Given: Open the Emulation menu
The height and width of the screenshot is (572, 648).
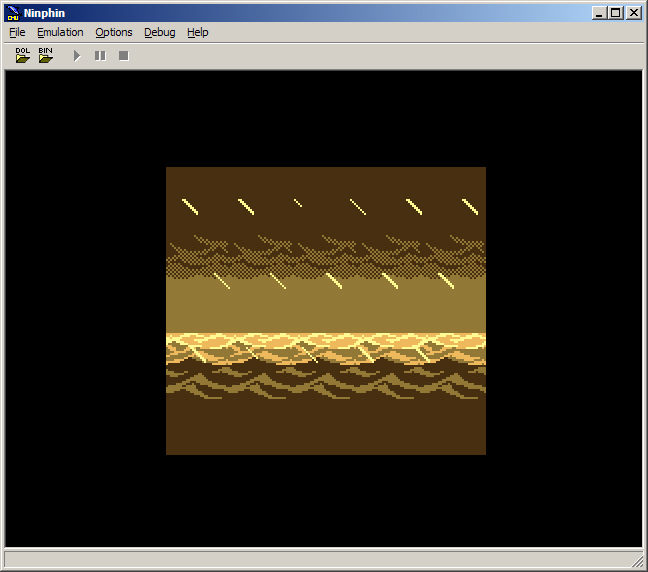Looking at the screenshot, I should coord(60,32).
